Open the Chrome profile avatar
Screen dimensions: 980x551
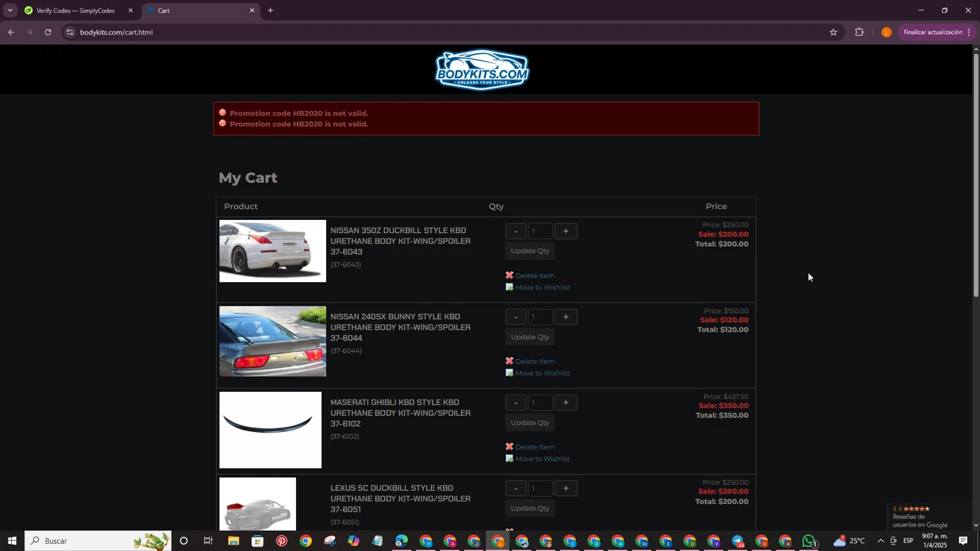coord(886,32)
